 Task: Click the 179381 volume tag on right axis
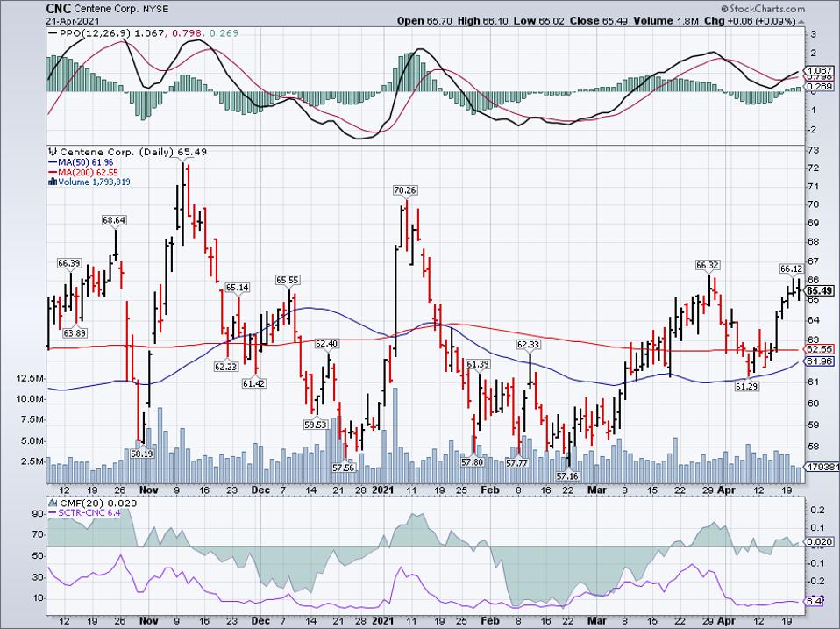822,468
